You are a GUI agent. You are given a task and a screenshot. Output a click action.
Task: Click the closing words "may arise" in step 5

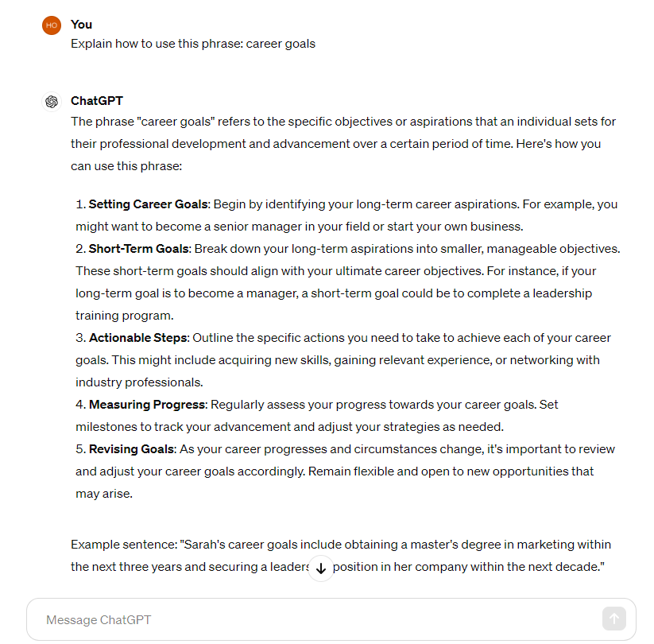103,494
